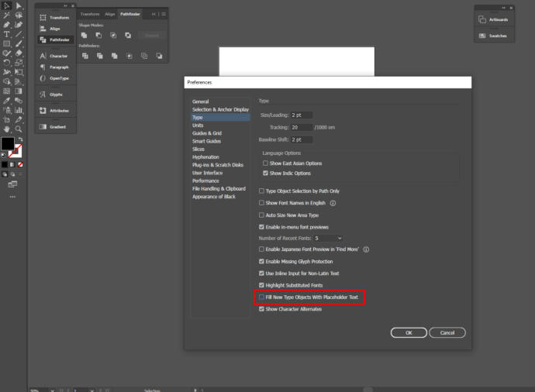Click the Divide pathfinder icon
This screenshot has height=392, width=535.
click(85, 56)
